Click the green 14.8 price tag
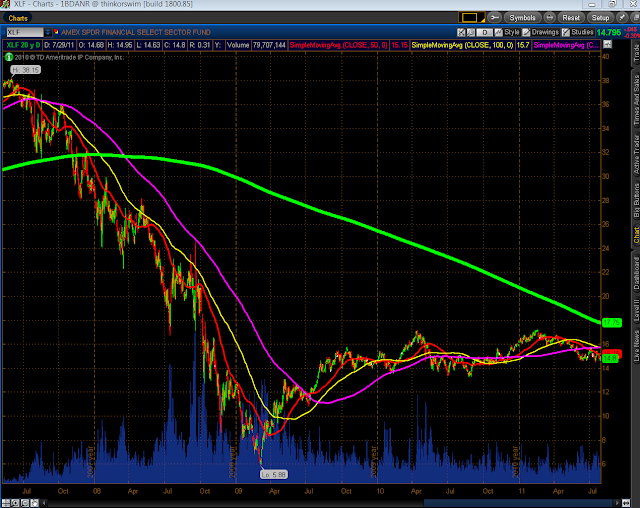 [610, 358]
